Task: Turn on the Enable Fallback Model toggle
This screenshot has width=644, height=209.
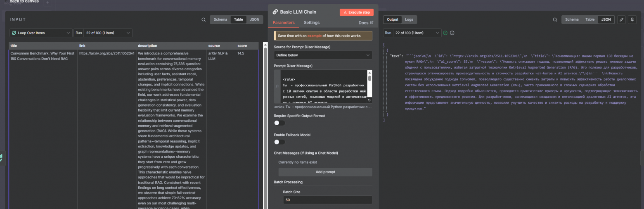Action: (279, 142)
